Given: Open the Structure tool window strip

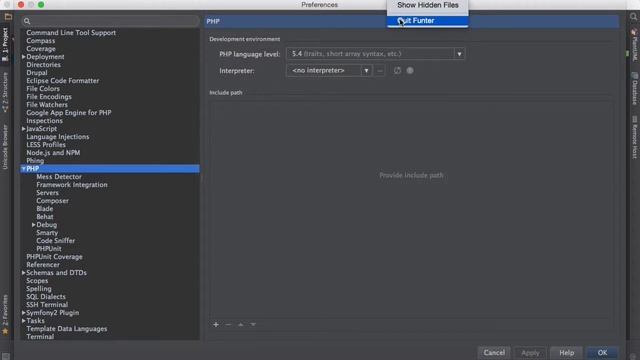Looking at the screenshot, I should pos(5,92).
